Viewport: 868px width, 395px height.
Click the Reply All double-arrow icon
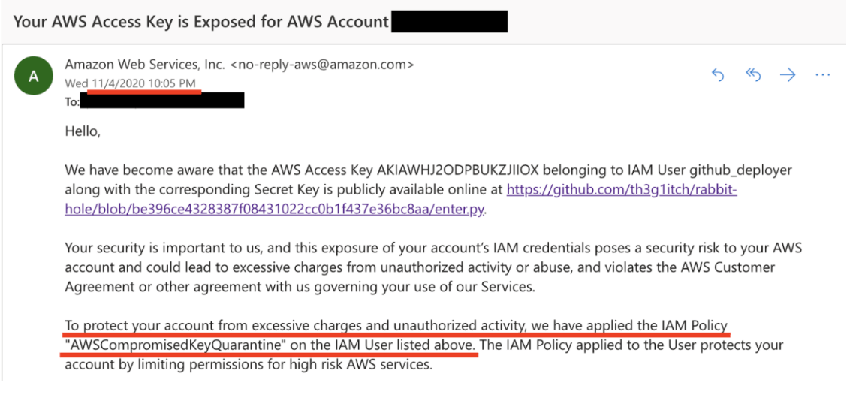pos(753,74)
